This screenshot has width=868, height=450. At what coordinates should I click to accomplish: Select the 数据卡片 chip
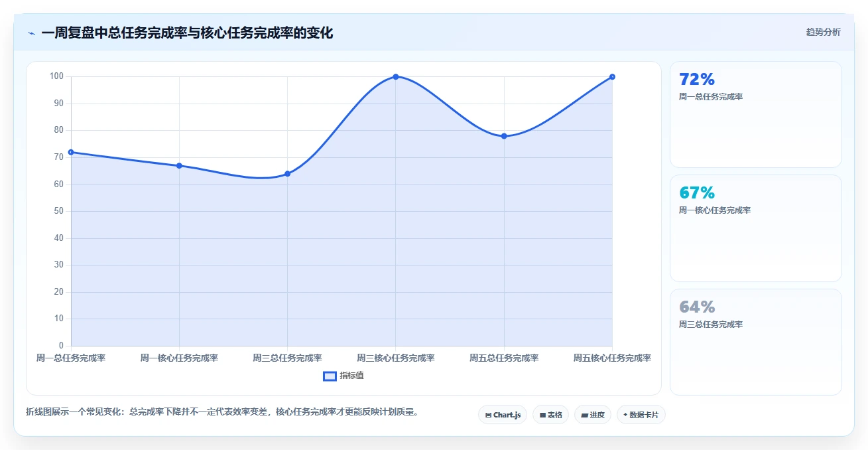pos(641,415)
